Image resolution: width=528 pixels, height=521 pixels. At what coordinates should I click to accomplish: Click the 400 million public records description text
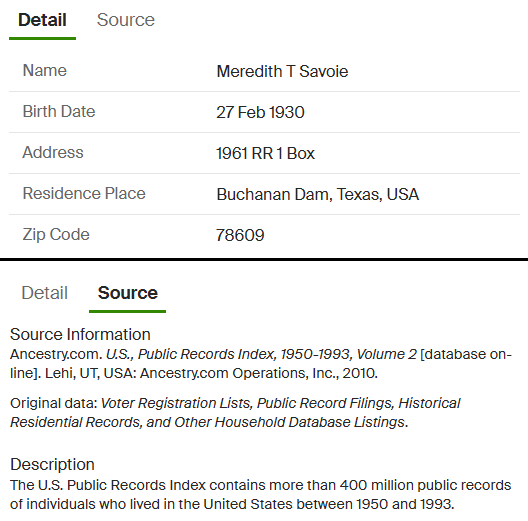point(261,494)
